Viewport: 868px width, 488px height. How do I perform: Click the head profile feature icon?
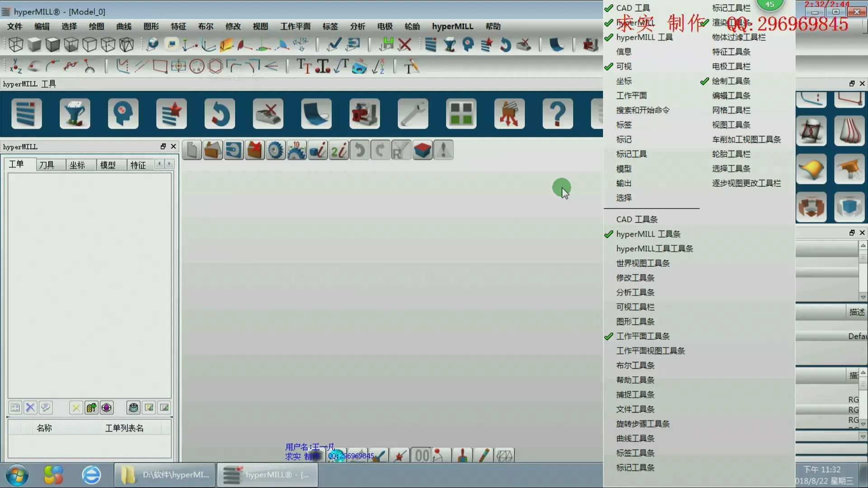click(123, 114)
